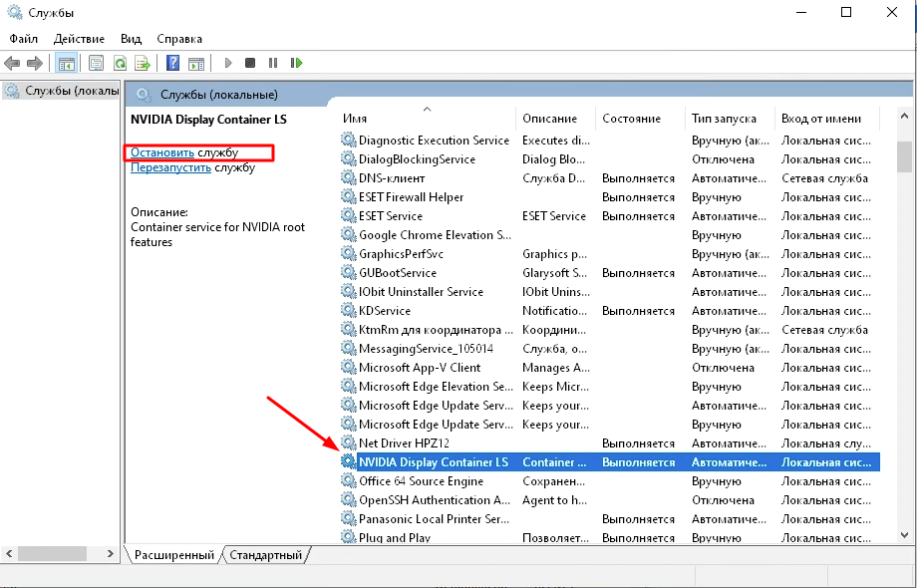Open the Properties toolbar icon
Image resolution: width=917 pixels, height=588 pixels.
[x=96, y=63]
